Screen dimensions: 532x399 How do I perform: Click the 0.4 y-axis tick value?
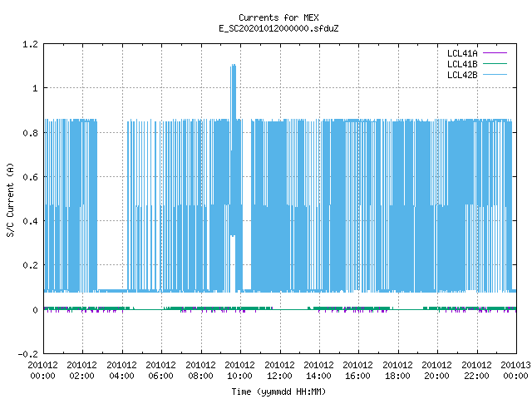[x=30, y=221]
